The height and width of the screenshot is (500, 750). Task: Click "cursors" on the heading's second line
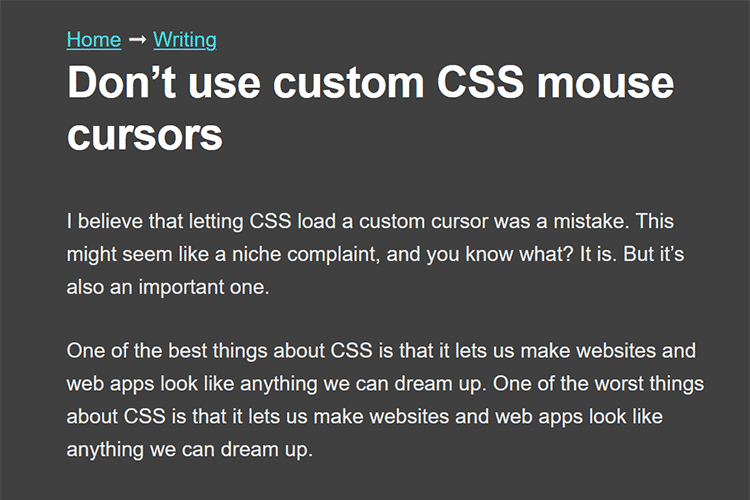(145, 132)
